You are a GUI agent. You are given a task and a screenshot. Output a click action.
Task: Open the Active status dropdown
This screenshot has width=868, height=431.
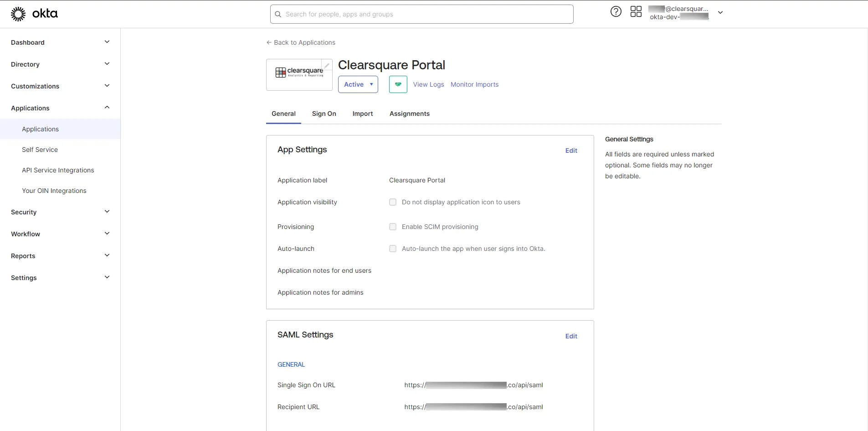[358, 84]
